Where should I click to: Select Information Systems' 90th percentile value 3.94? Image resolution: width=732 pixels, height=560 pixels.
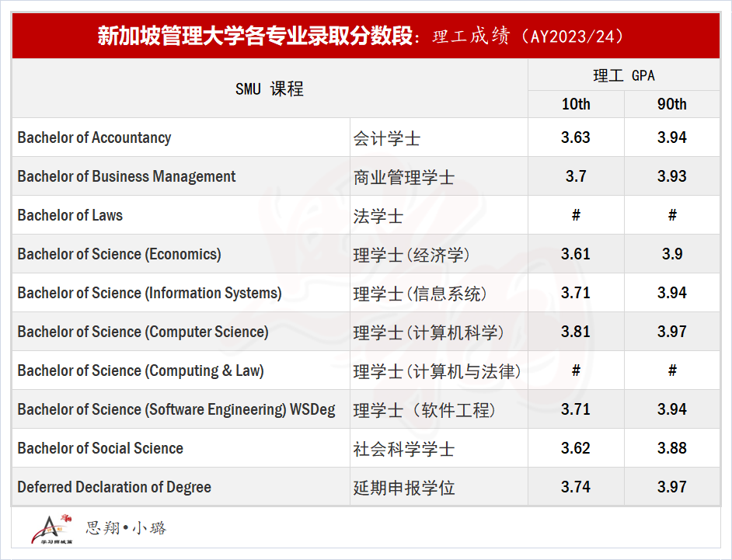672,293
